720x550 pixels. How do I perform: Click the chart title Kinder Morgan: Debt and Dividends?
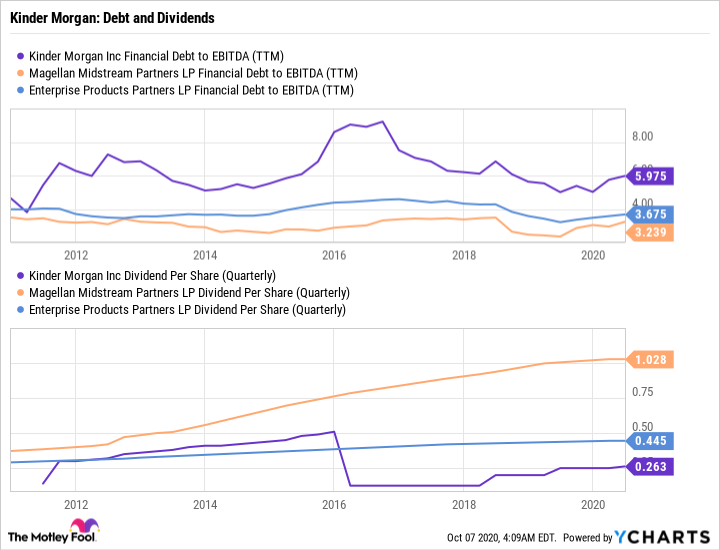point(114,18)
